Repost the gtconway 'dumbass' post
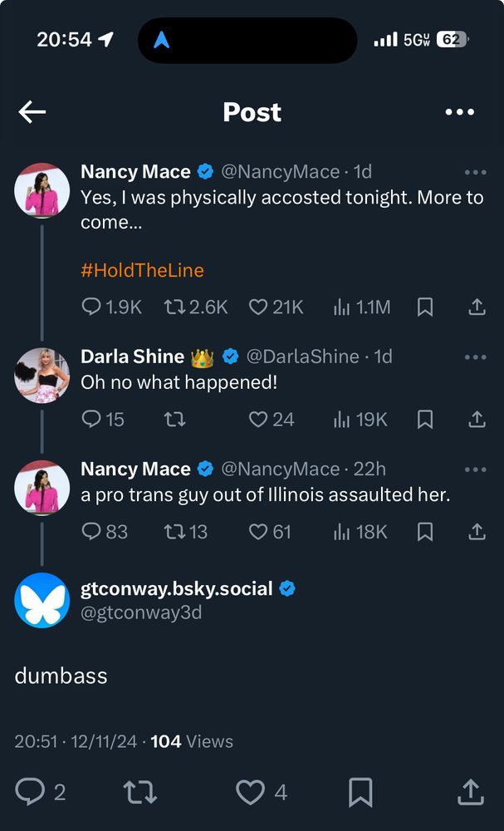This screenshot has height=831, width=504. pos(139,792)
